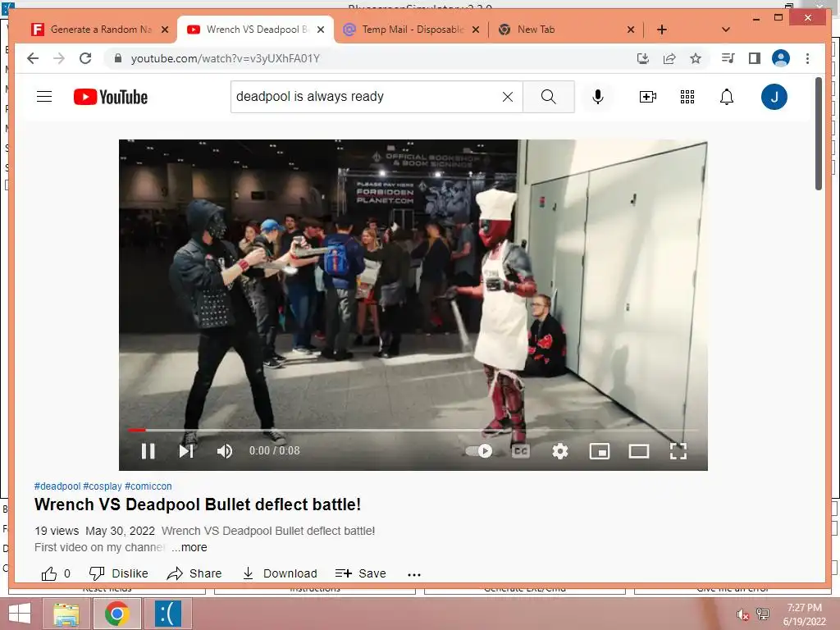Pause the video playback
The image size is (840, 630).
tap(148, 451)
